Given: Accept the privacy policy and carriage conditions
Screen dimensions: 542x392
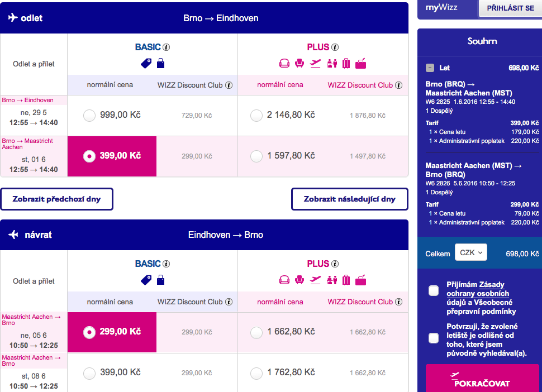Looking at the screenshot, I should click(x=434, y=290).
